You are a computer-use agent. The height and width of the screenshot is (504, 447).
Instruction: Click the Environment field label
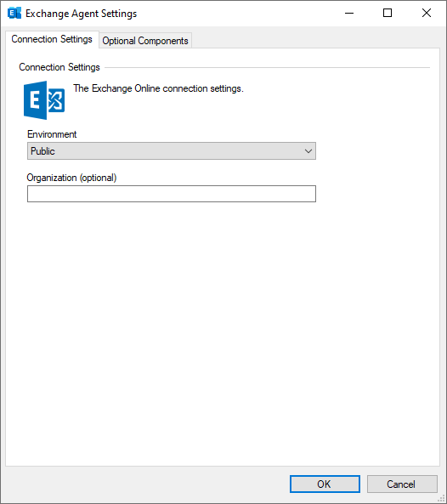(x=52, y=134)
